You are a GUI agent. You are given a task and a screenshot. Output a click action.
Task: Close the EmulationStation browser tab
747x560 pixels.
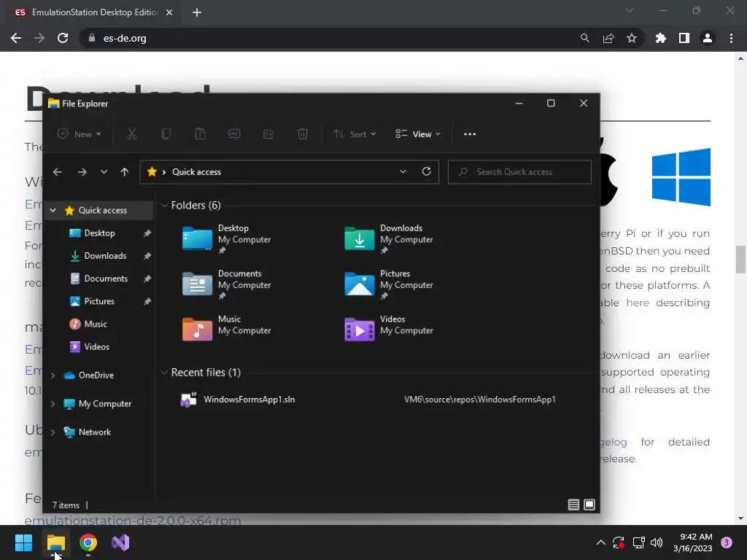(x=169, y=12)
